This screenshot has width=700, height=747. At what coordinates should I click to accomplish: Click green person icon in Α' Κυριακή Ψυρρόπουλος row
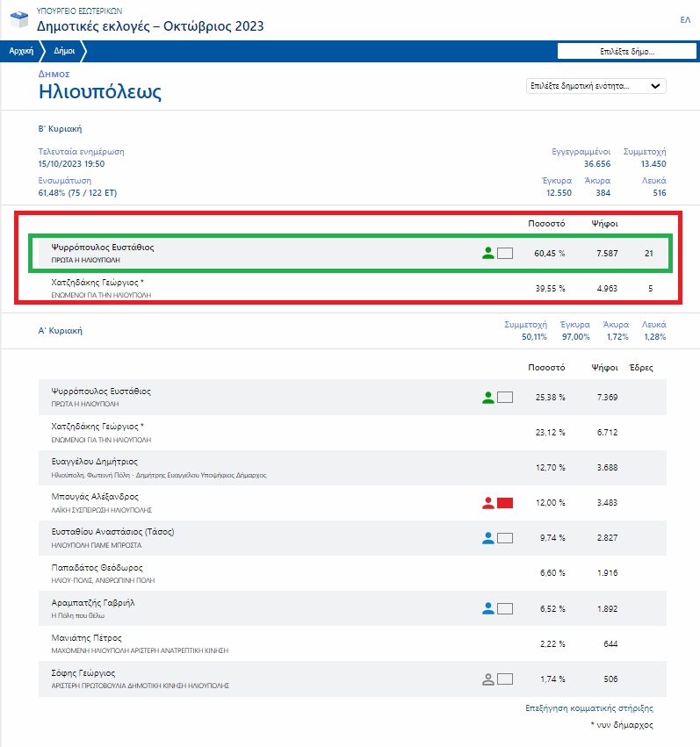488,398
